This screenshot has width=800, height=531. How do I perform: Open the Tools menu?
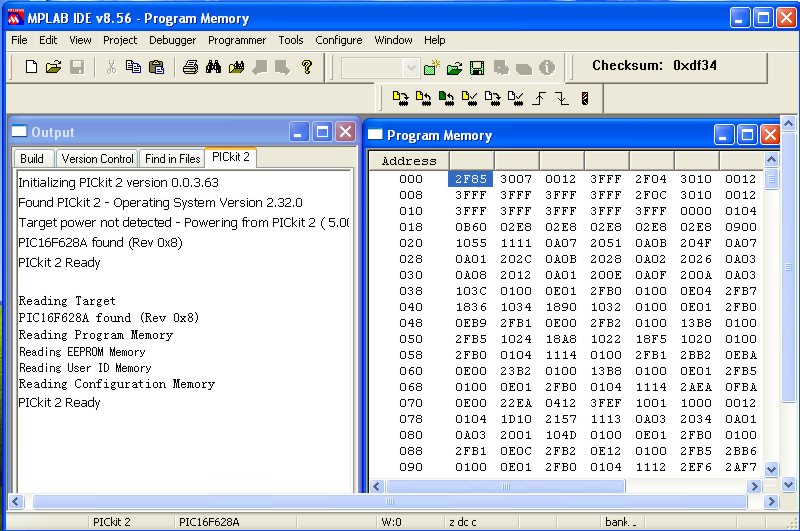[291, 40]
